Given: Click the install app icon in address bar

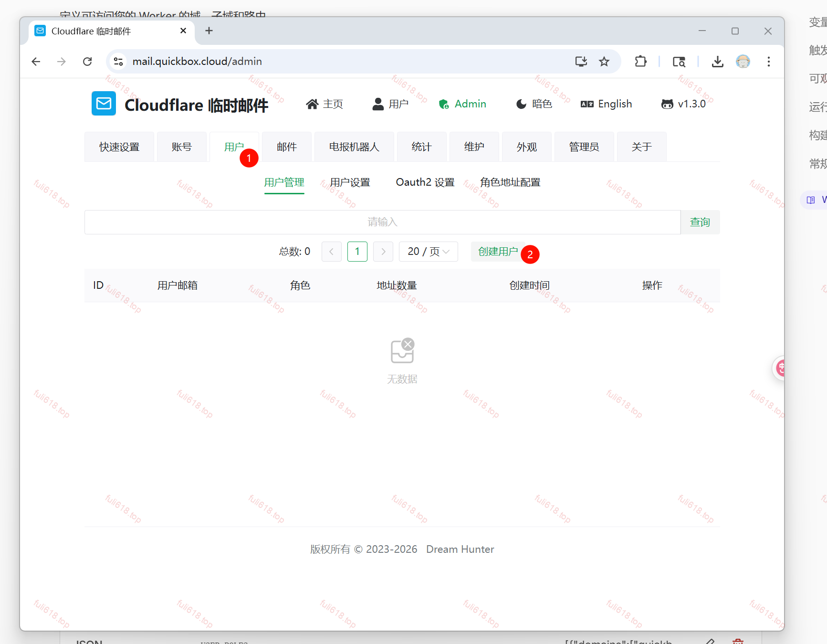Looking at the screenshot, I should [x=581, y=62].
